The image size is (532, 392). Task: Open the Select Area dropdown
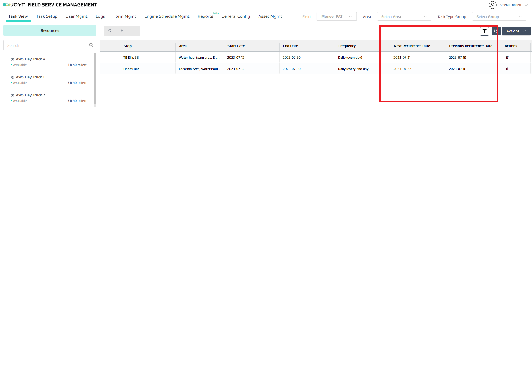pyautogui.click(x=404, y=17)
